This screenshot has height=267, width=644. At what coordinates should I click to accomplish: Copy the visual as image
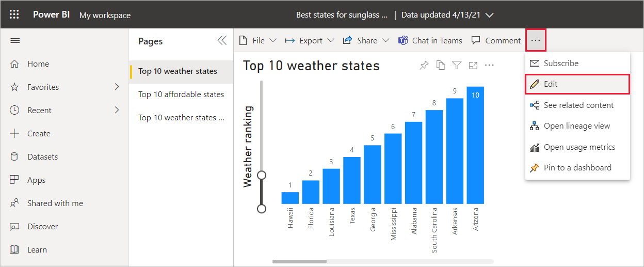click(x=440, y=65)
